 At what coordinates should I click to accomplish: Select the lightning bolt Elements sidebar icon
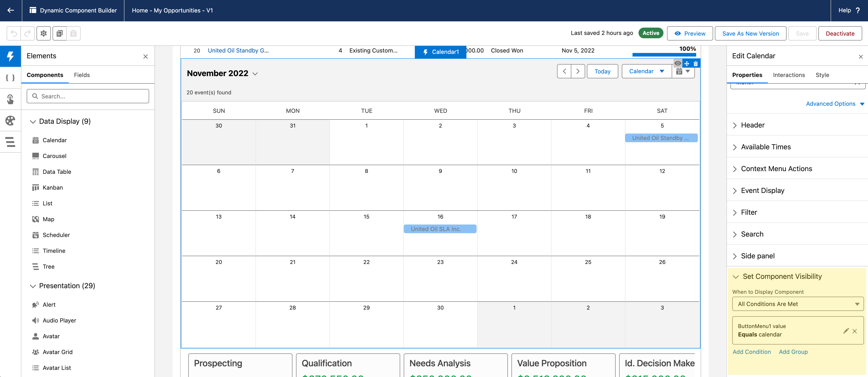10,56
